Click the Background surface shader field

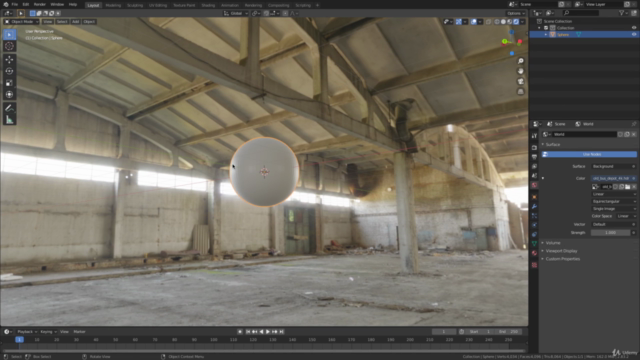(613, 167)
